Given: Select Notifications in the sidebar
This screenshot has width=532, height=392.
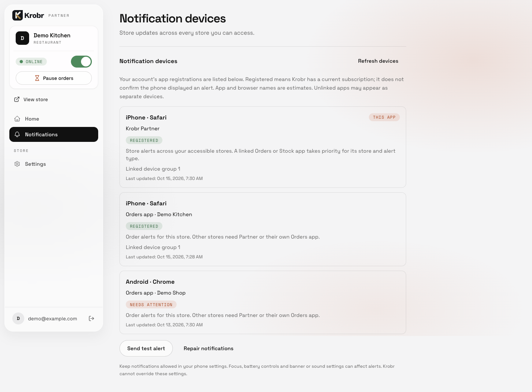Looking at the screenshot, I should [x=54, y=134].
